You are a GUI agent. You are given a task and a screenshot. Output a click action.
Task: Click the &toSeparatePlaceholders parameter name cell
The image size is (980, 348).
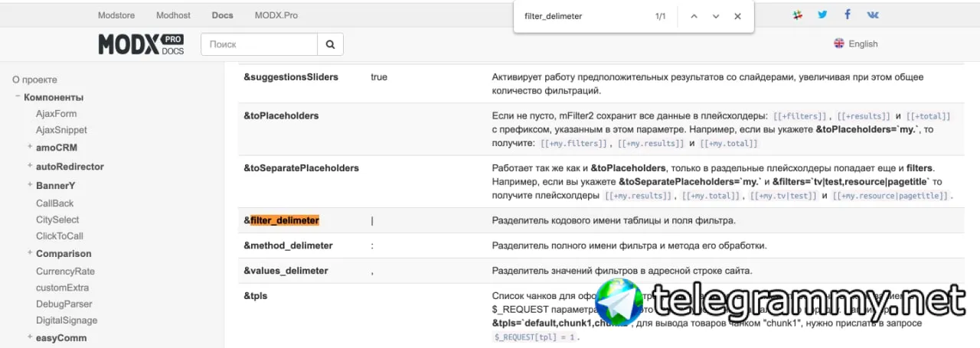coord(301,167)
